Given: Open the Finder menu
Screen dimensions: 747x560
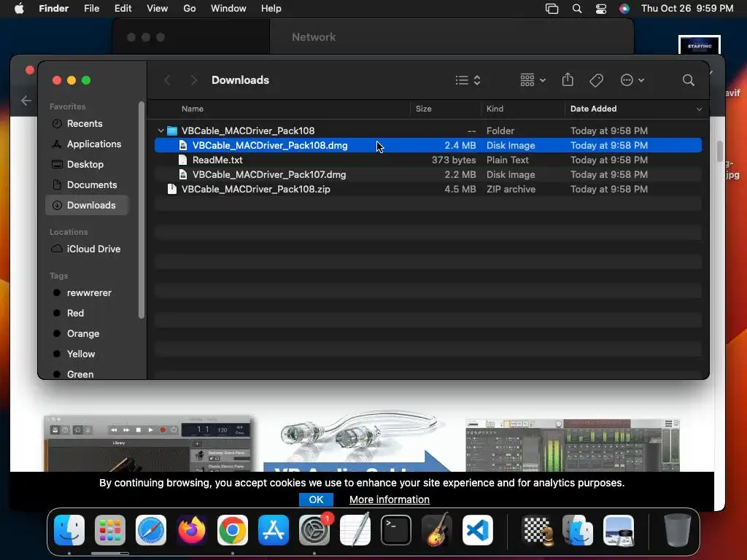Looking at the screenshot, I should [x=54, y=9].
